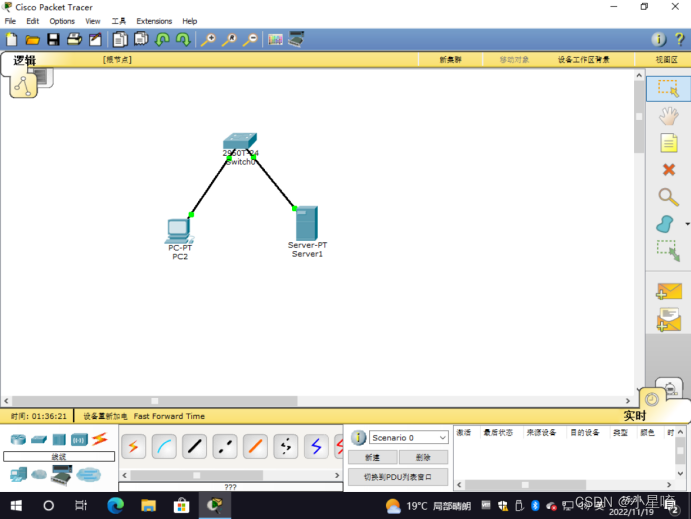Print using the printer toolbar icon

[74, 40]
